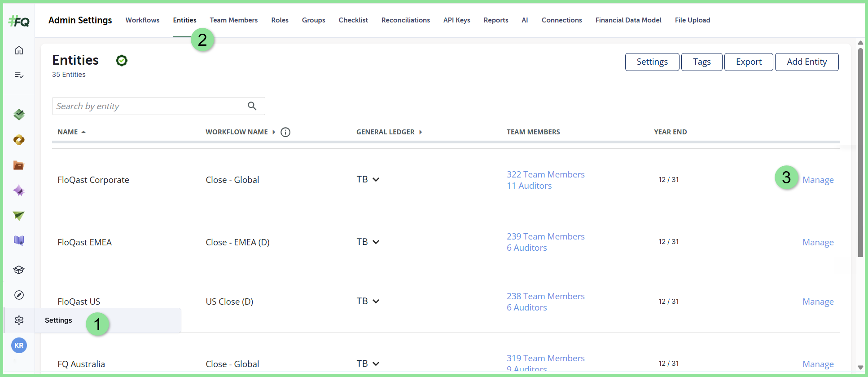Click the Close - EMEA (D) workflow cell
This screenshot has height=377, width=868.
tap(237, 242)
